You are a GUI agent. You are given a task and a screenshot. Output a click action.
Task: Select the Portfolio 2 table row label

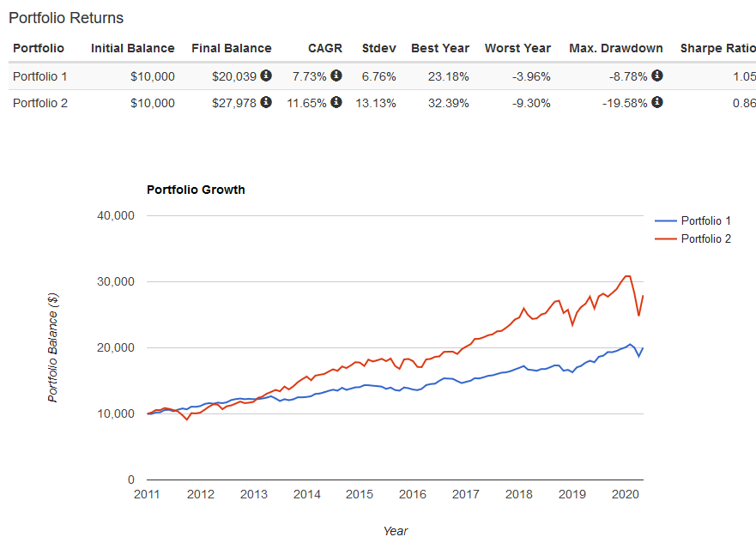pos(40,103)
